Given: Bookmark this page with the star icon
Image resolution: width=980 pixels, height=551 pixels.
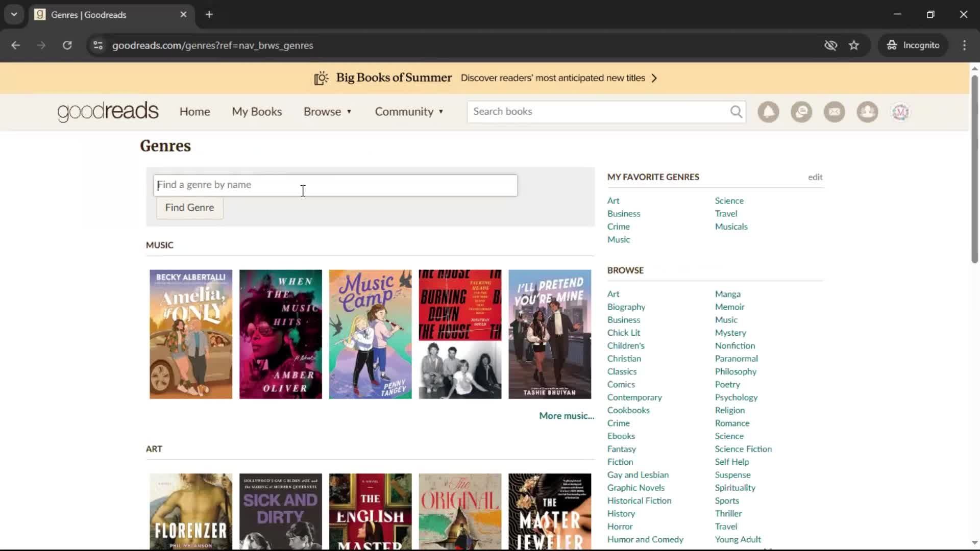Looking at the screenshot, I should pyautogui.click(x=854, y=45).
